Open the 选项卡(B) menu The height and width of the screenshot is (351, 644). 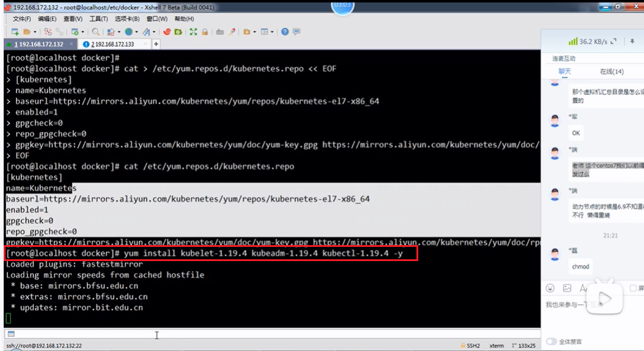pos(127,19)
